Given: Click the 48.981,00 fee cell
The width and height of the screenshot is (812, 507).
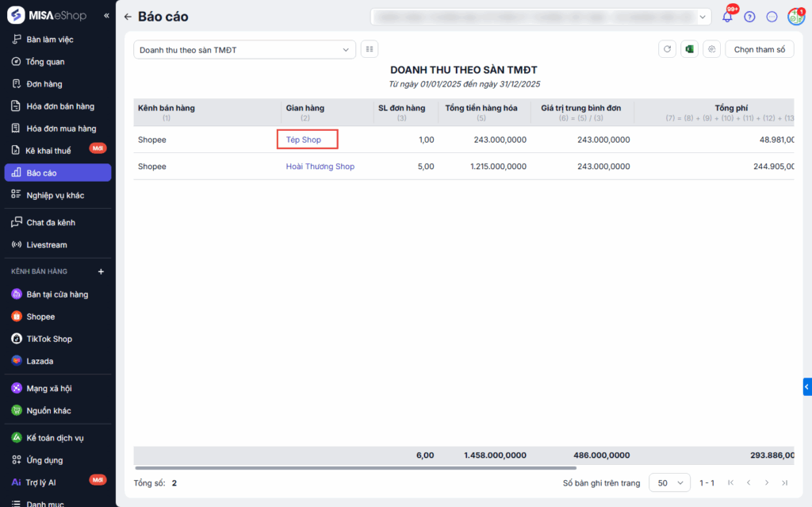Looking at the screenshot, I should [x=777, y=140].
